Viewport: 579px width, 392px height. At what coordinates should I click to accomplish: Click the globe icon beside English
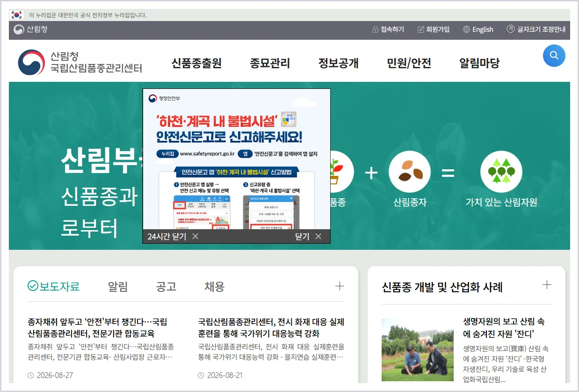466,29
